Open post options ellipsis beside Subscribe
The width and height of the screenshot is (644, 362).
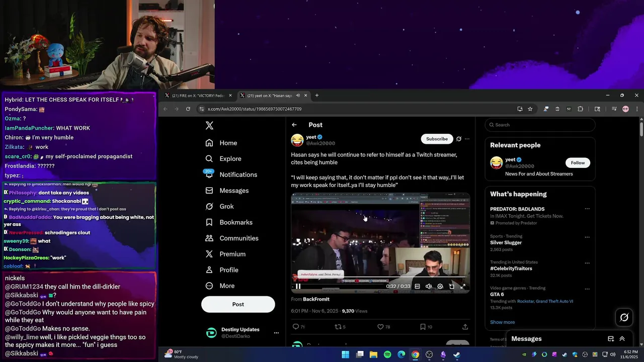[467, 139]
